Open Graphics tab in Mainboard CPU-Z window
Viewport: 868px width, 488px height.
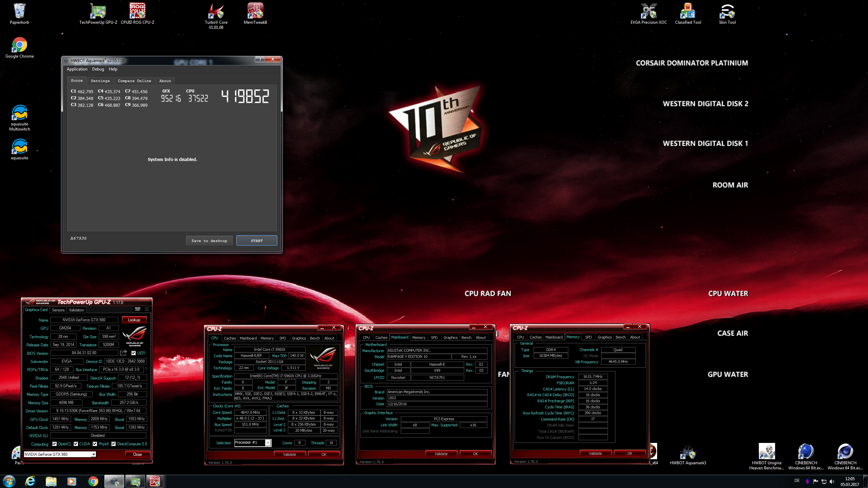[450, 337]
